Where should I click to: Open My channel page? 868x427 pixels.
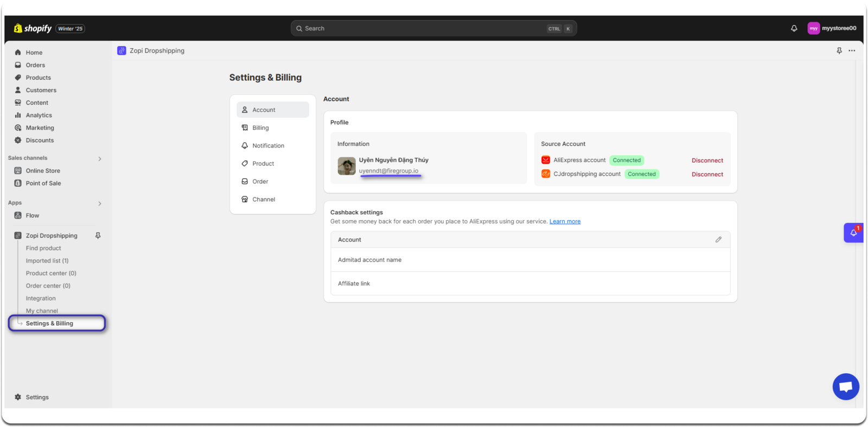tap(42, 310)
